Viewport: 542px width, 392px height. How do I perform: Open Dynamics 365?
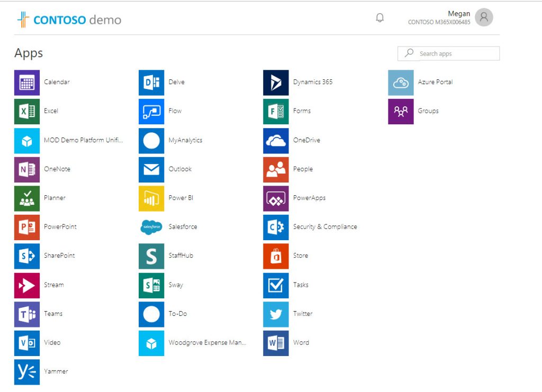point(275,83)
